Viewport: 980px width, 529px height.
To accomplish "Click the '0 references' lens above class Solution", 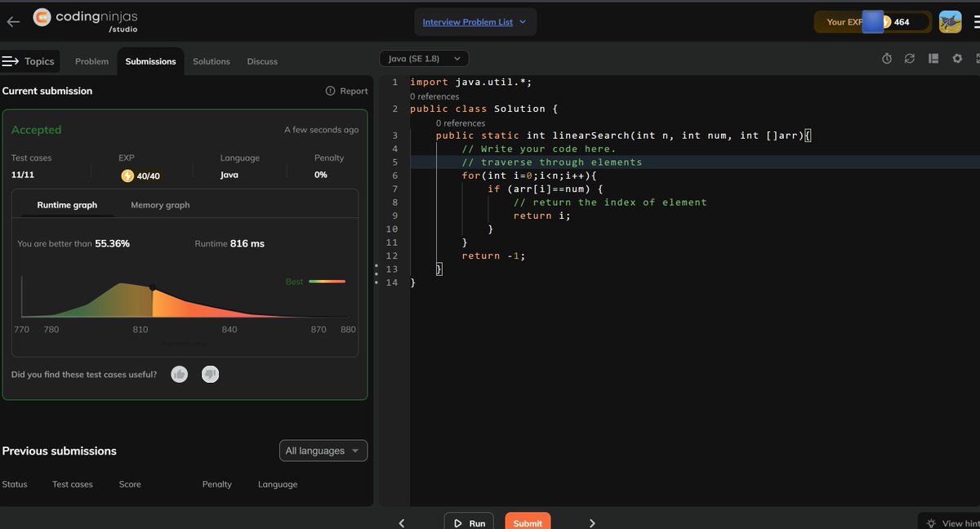I will pos(434,96).
